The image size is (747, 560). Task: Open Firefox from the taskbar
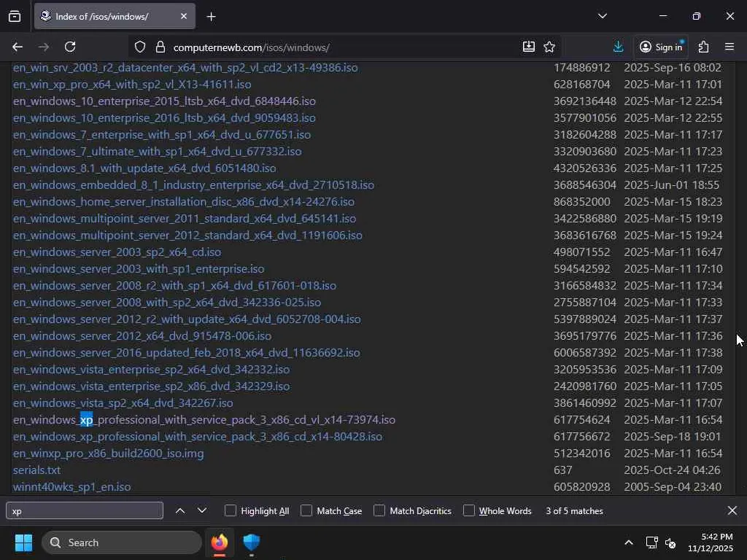pos(220,542)
